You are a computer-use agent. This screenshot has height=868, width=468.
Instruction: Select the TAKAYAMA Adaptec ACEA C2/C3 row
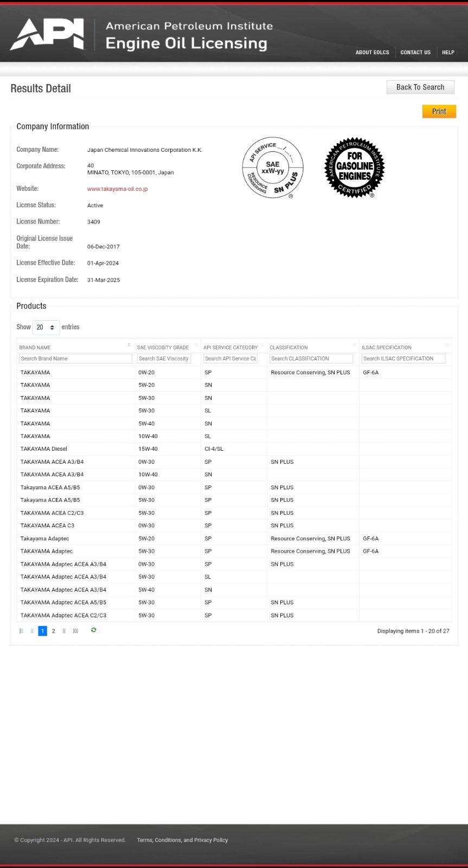(234, 616)
